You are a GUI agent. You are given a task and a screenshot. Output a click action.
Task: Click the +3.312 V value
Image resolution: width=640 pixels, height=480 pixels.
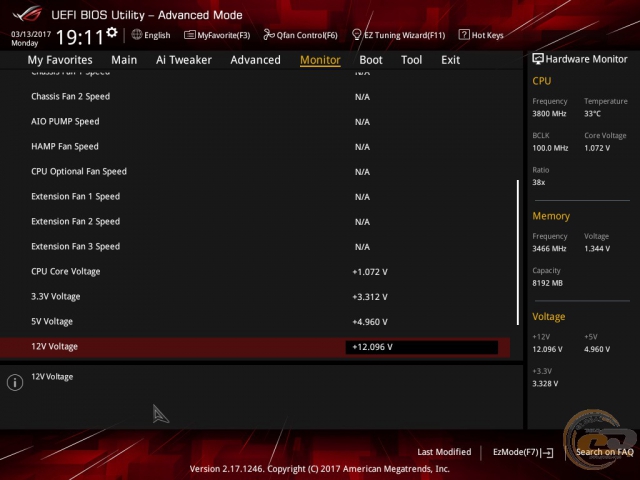[x=370, y=297]
